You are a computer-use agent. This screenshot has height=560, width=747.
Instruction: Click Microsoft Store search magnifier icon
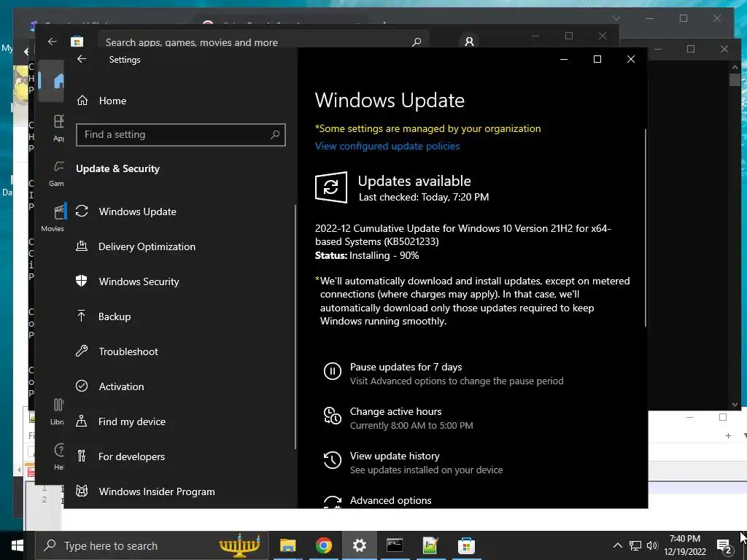417,42
